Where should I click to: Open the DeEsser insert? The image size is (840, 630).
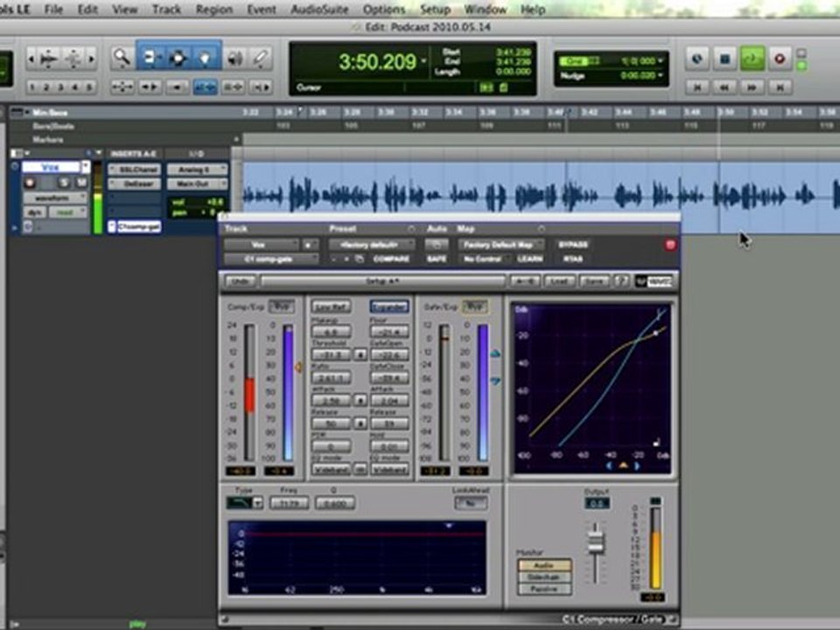135,185
